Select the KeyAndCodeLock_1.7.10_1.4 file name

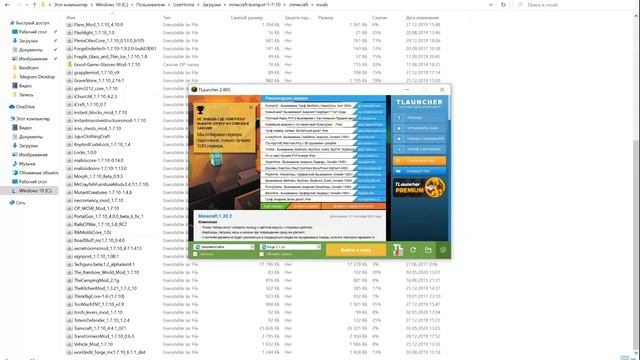click(x=102, y=144)
